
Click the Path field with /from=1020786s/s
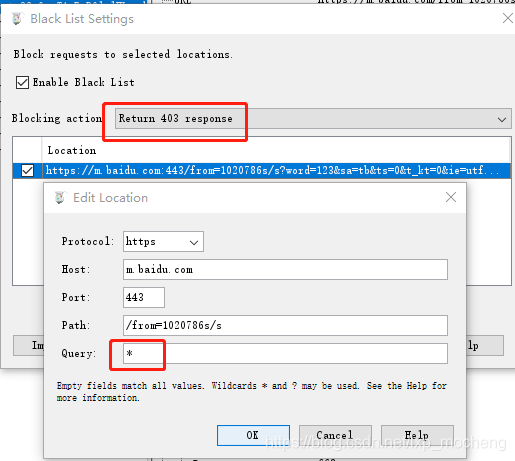285,325
